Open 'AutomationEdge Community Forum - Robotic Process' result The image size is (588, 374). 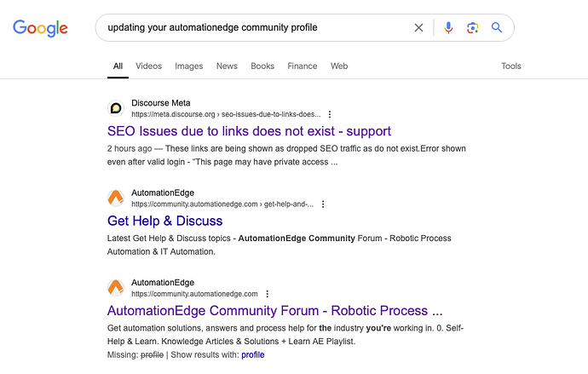tap(275, 311)
